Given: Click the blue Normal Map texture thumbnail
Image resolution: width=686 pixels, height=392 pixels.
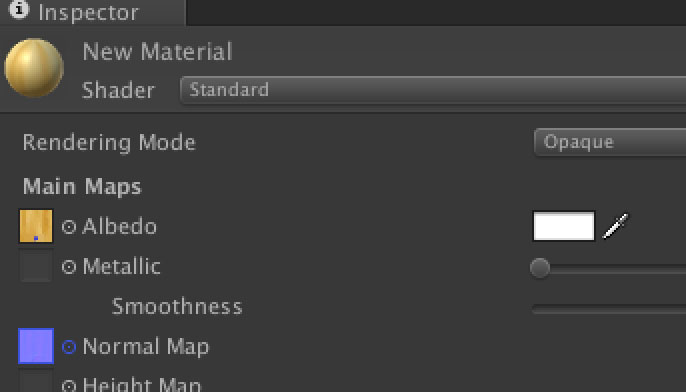Looking at the screenshot, I should click(36, 346).
